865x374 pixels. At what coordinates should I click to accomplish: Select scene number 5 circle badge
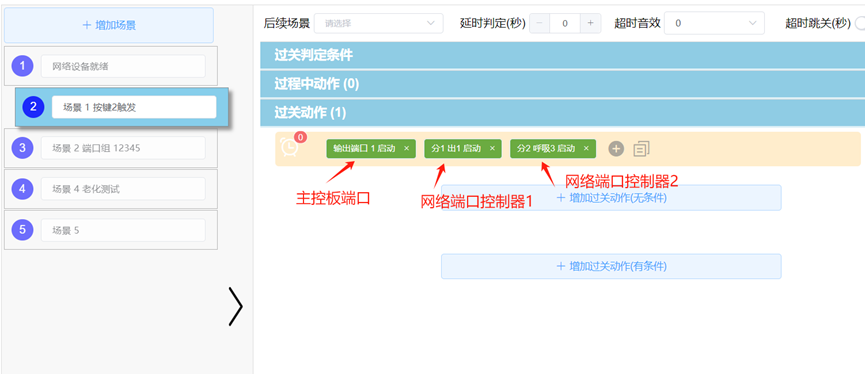tap(22, 229)
